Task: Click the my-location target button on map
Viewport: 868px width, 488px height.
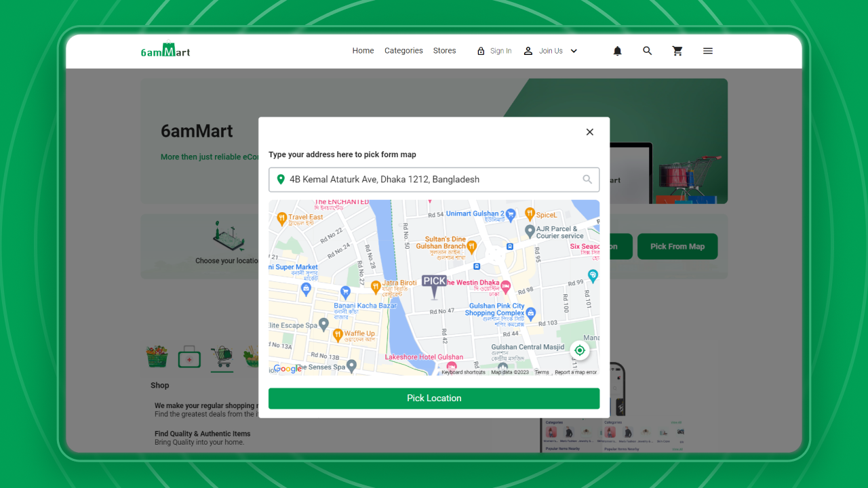Action: click(x=580, y=350)
